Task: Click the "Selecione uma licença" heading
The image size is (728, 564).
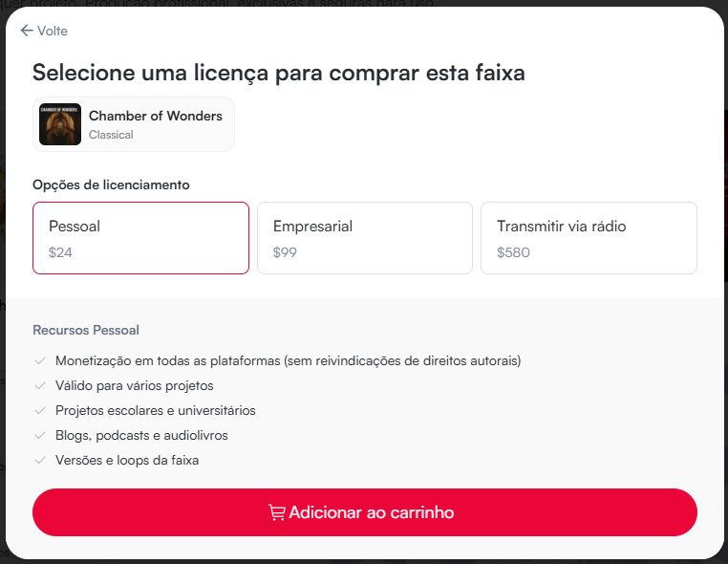Action: click(x=278, y=73)
